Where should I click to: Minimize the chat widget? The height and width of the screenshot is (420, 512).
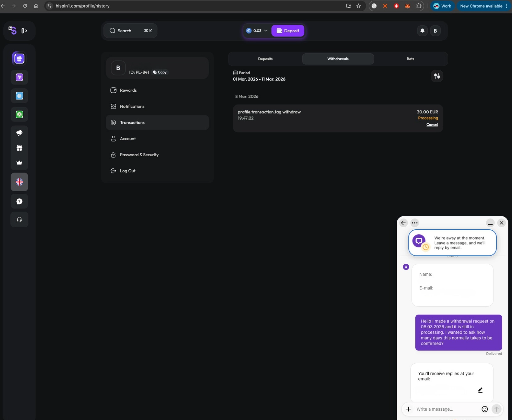(x=490, y=223)
